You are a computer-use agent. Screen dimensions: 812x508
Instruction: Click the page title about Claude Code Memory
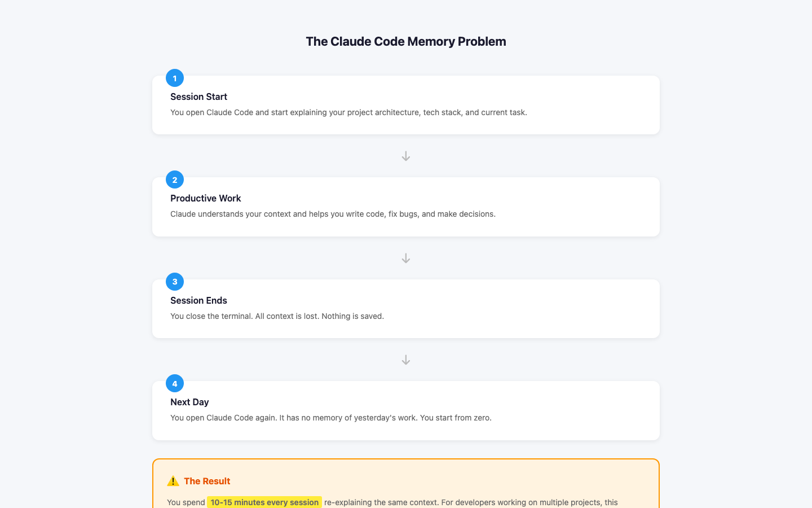point(406,41)
